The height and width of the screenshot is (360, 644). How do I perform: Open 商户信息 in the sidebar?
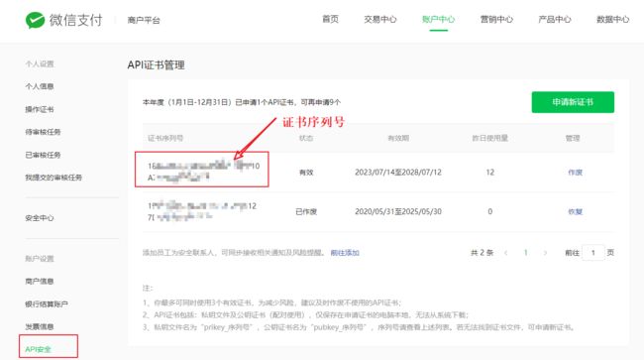point(40,282)
